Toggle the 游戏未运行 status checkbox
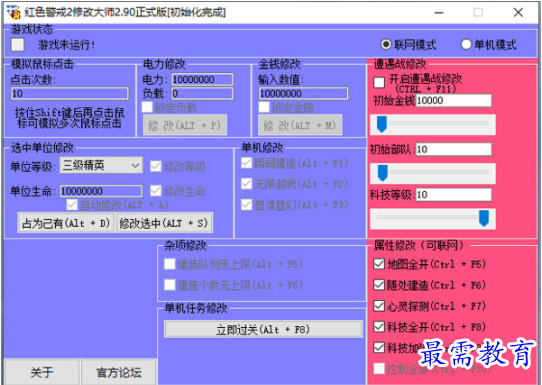This screenshot has height=385, width=542. pos(18,45)
